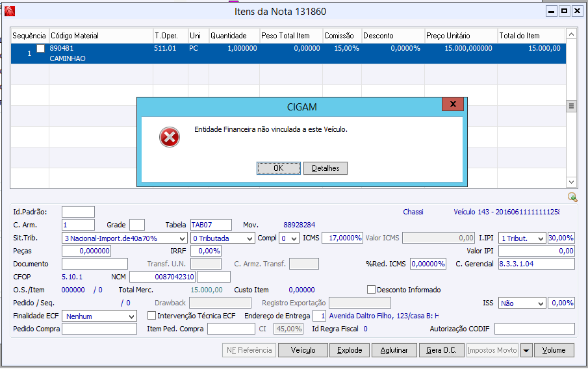Viewport: 588px width, 369px height.
Task: Click the ISS percent field 0,00%
Action: (561, 303)
